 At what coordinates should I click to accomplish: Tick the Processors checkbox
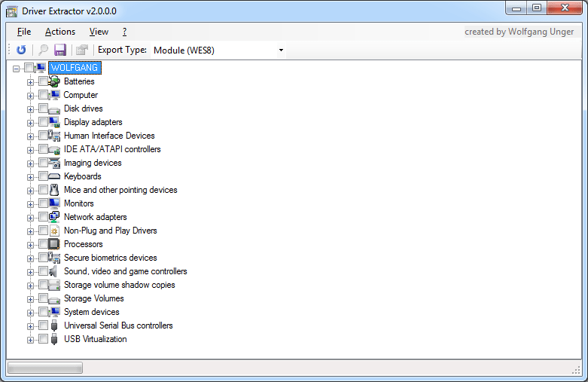(43, 244)
